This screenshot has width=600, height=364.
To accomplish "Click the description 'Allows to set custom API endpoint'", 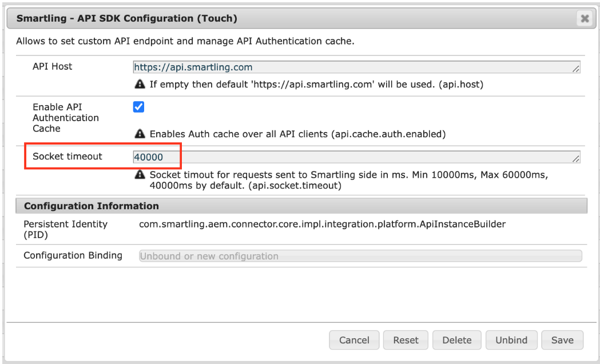I will point(185,41).
